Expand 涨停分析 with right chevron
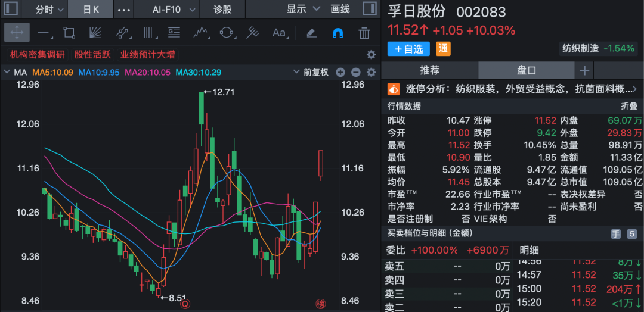Screen dimensions: 644x312 pyautogui.click(x=635, y=89)
